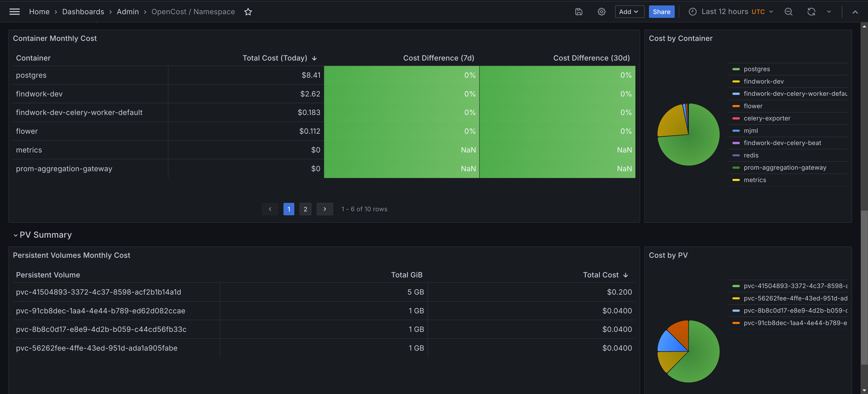Toggle redis series in container legend
Screen dimensions: 868x394
[x=751, y=155]
